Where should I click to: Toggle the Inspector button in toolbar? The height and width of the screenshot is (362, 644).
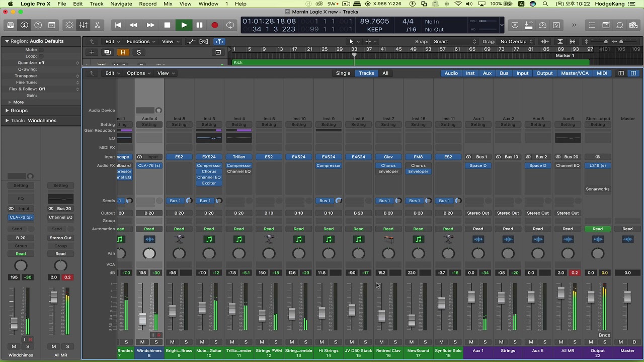point(24,25)
